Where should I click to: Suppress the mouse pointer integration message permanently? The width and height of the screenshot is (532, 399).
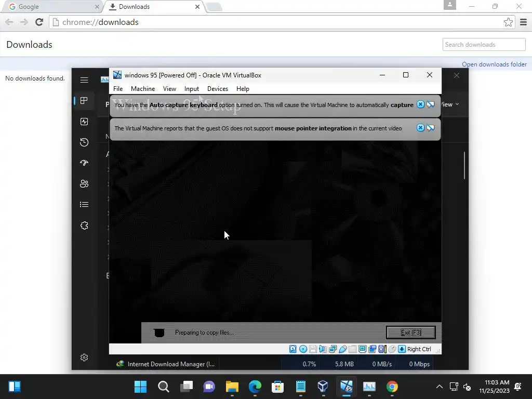pyautogui.click(x=431, y=128)
